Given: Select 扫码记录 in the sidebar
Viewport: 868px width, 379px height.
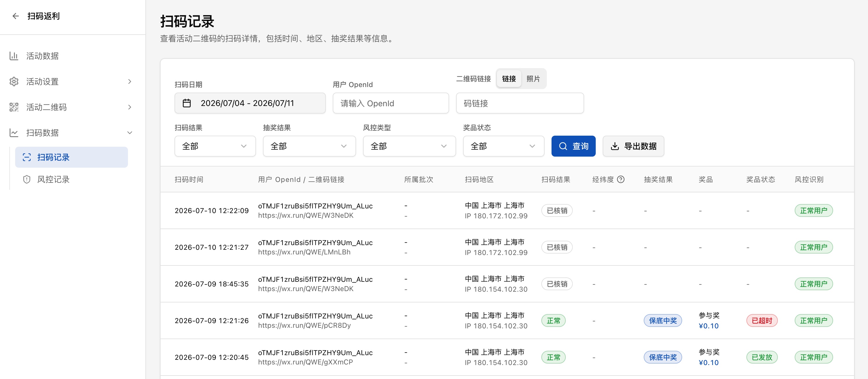Looking at the screenshot, I should point(72,157).
